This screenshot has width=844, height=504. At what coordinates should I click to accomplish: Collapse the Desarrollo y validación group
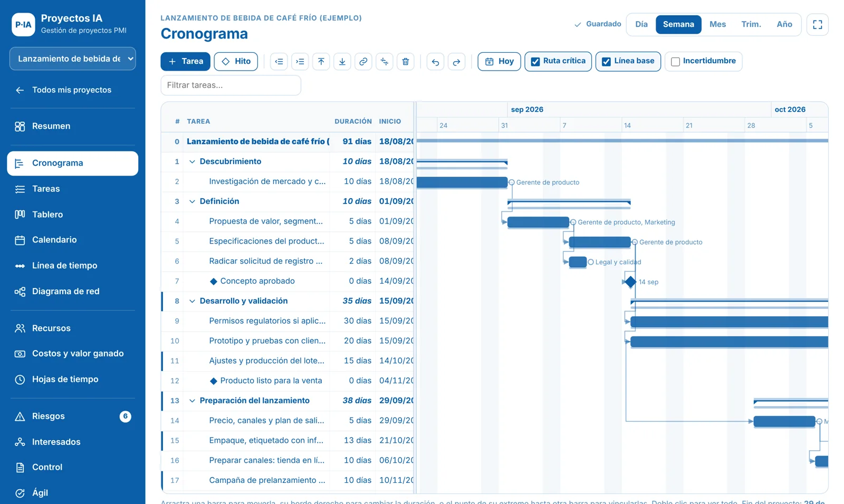[x=192, y=302]
